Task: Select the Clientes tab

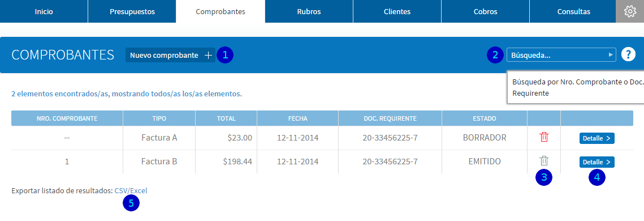Action: pyautogui.click(x=397, y=11)
